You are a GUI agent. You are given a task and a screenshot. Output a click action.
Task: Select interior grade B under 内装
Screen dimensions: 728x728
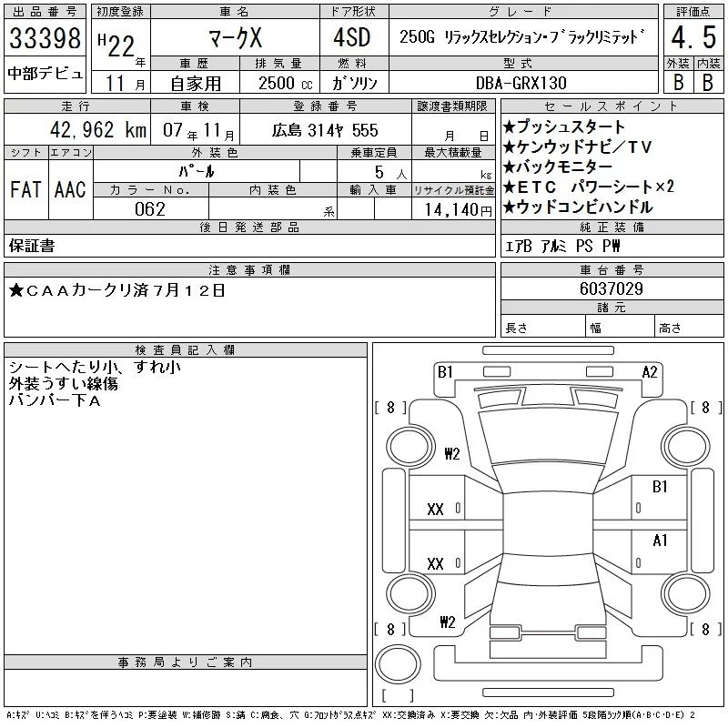708,82
